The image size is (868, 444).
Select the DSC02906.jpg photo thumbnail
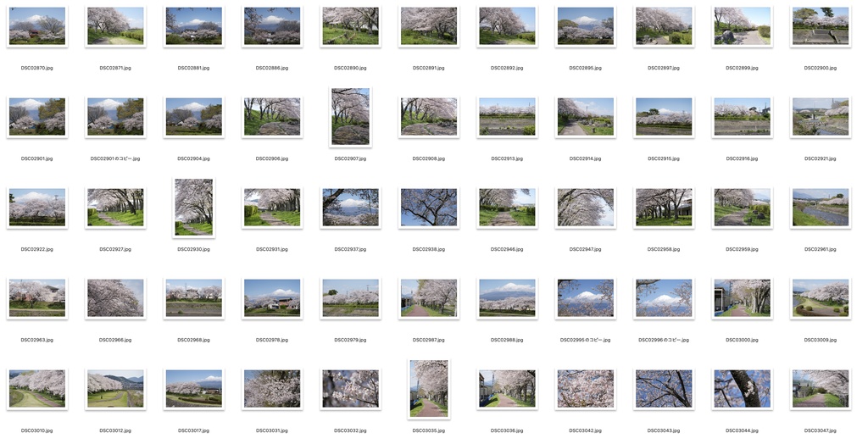[272, 117]
